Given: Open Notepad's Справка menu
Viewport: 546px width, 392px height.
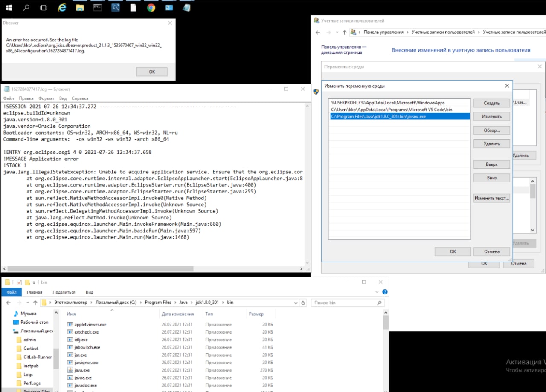Looking at the screenshot, I should (80, 98).
